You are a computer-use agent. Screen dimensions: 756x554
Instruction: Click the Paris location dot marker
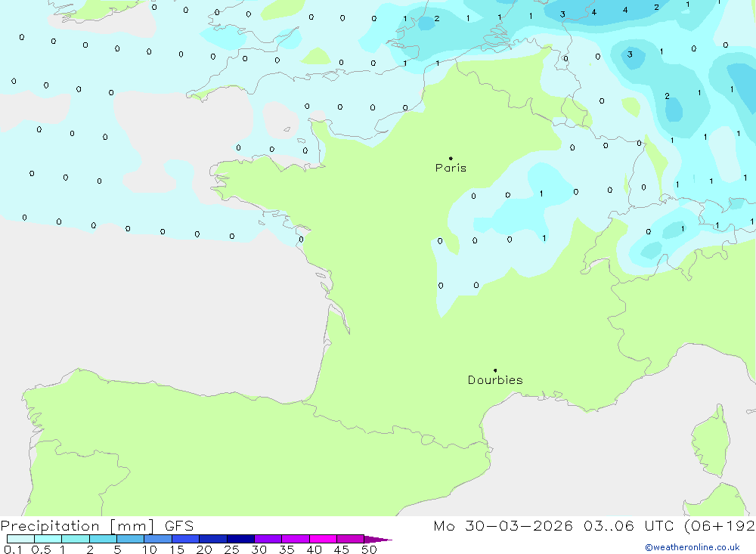pos(451,158)
